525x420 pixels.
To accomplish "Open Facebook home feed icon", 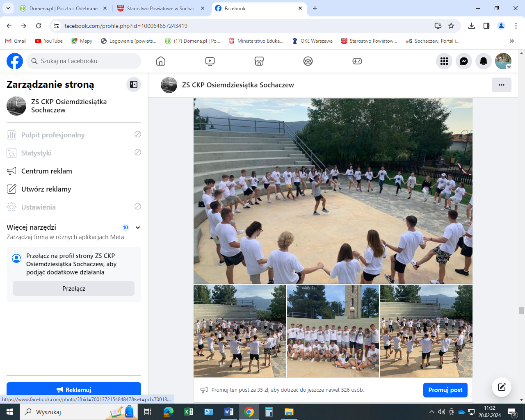I will (x=161, y=61).
